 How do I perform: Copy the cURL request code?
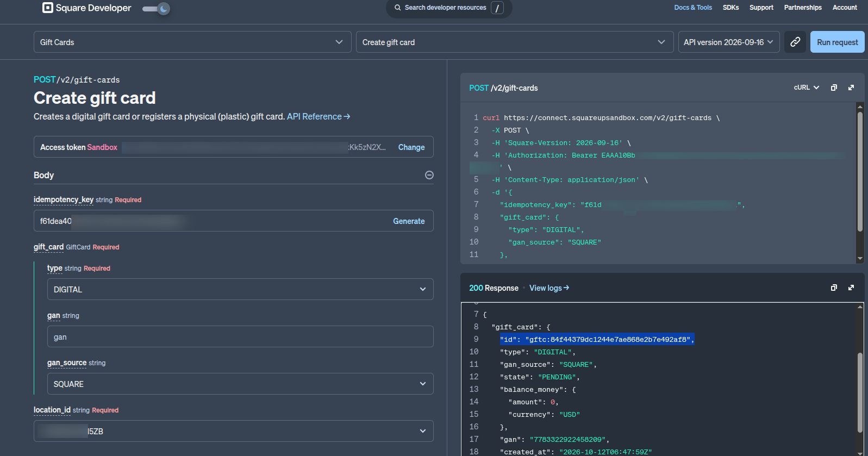(834, 88)
